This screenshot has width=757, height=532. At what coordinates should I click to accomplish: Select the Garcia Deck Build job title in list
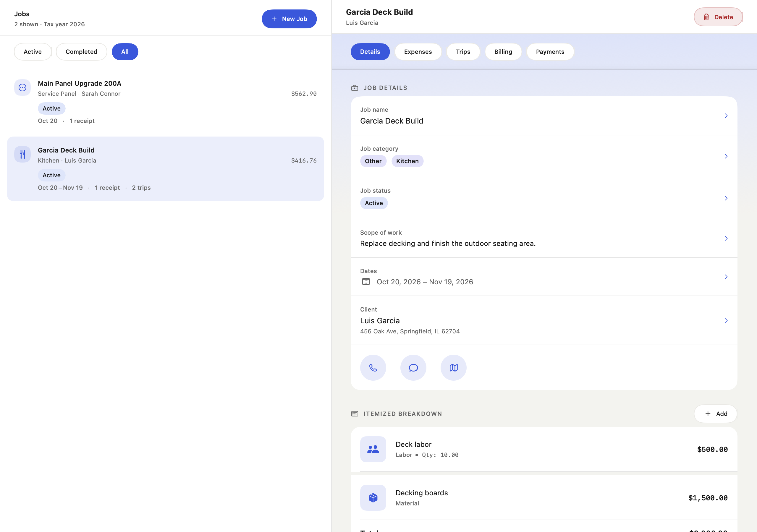66,150
